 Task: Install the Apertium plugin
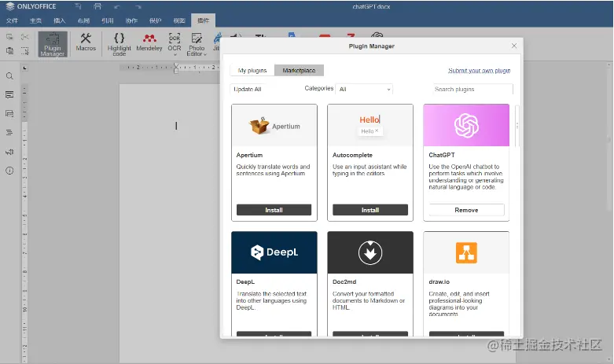pos(274,210)
